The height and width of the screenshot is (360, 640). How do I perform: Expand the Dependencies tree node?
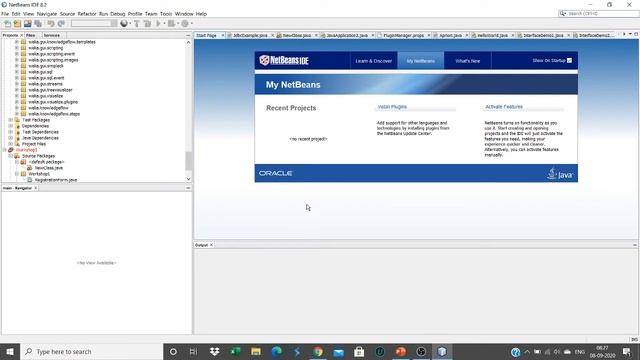click(x=11, y=126)
